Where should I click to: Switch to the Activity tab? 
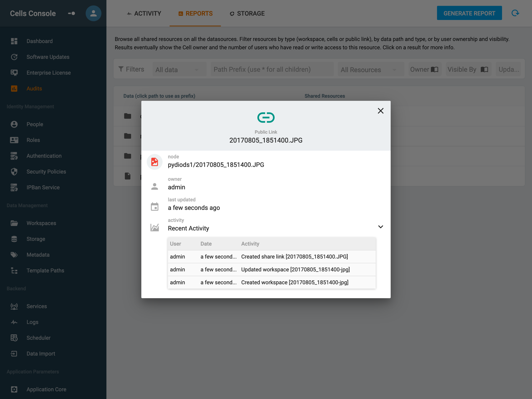(144, 13)
